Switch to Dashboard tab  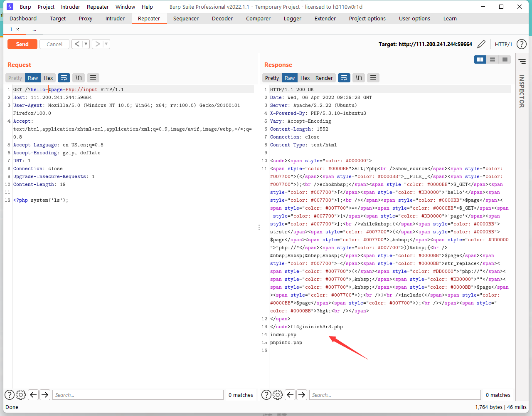pos(23,18)
